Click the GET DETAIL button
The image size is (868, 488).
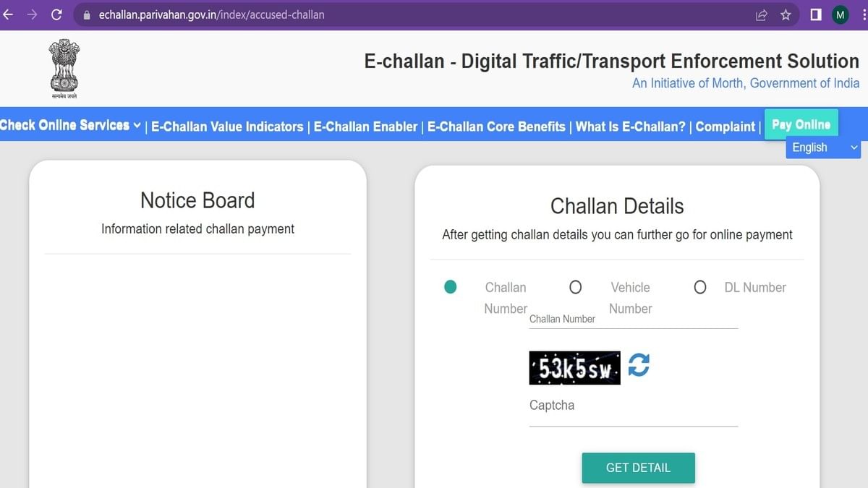638,468
